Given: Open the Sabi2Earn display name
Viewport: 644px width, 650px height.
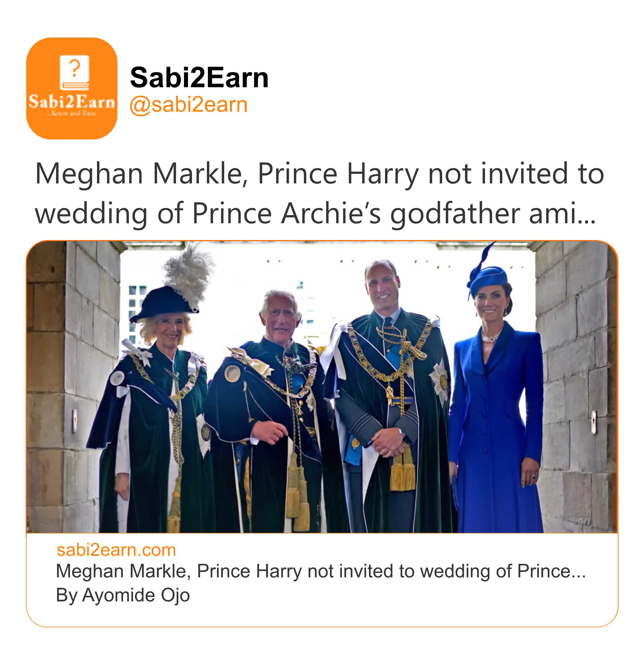Looking at the screenshot, I should click(199, 78).
